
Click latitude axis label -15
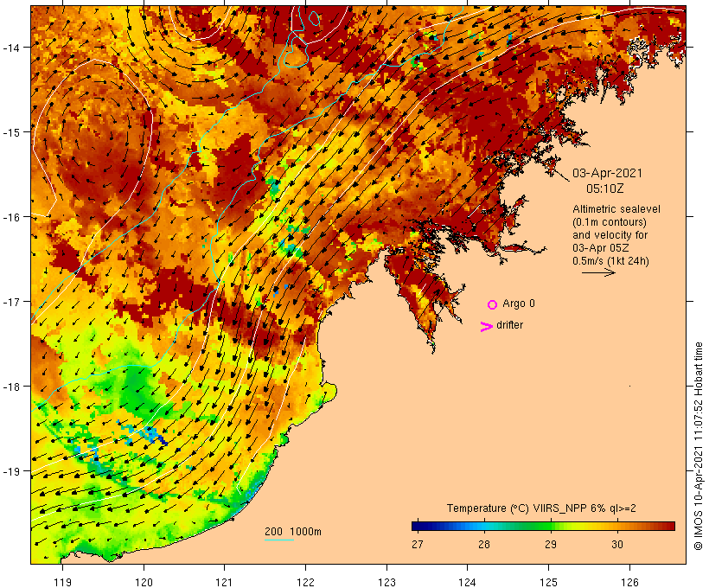11,132
